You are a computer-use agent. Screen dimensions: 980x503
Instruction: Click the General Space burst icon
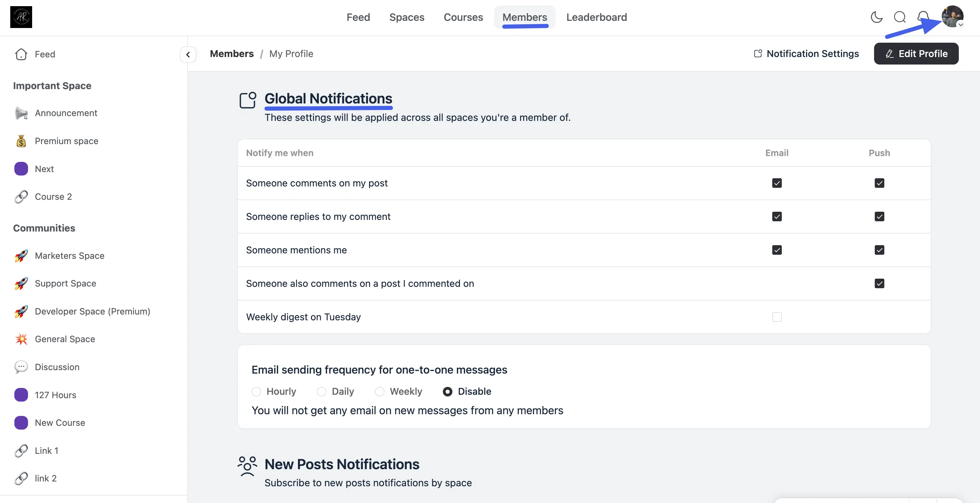click(x=21, y=339)
